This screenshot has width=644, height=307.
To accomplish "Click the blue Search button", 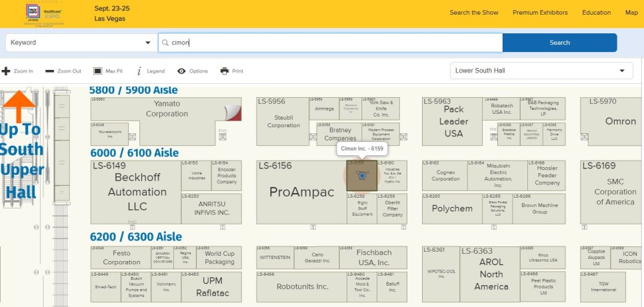I will (559, 43).
